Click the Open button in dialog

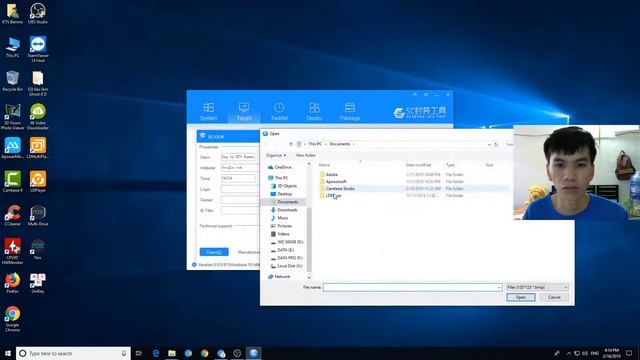coord(521,298)
